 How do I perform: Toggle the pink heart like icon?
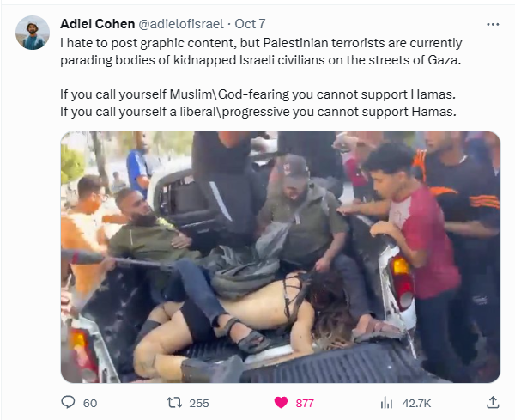click(281, 403)
